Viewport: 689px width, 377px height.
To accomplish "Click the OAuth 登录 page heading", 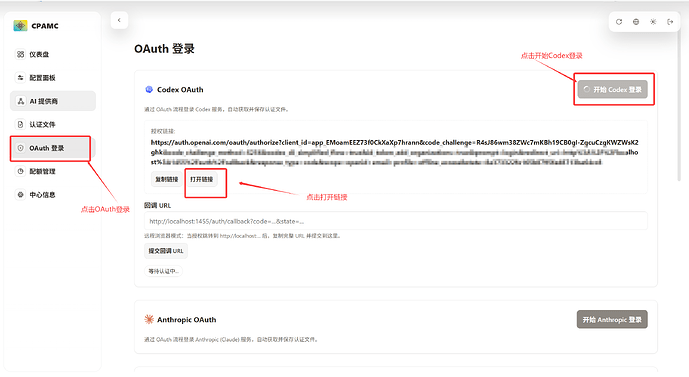I will point(164,49).
